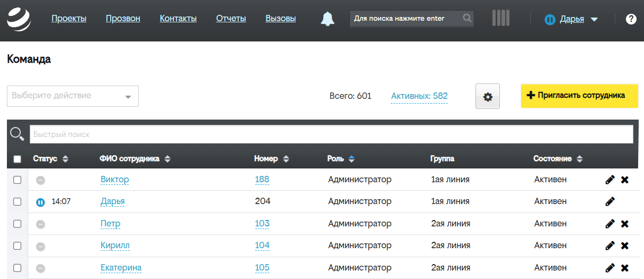Image resolution: width=644 pixels, height=279 pixels.
Task: Open employee Виктор link
Action: coord(115,180)
